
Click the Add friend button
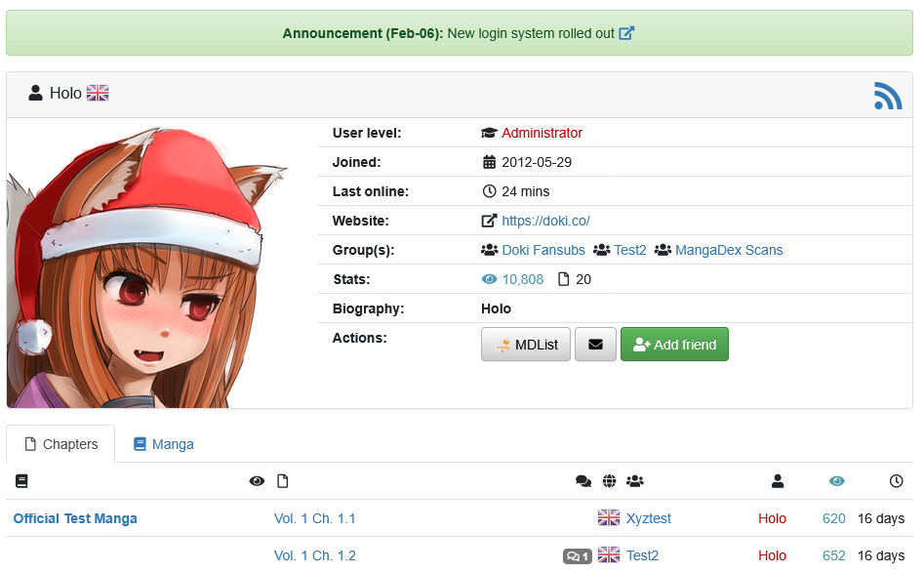tap(675, 345)
